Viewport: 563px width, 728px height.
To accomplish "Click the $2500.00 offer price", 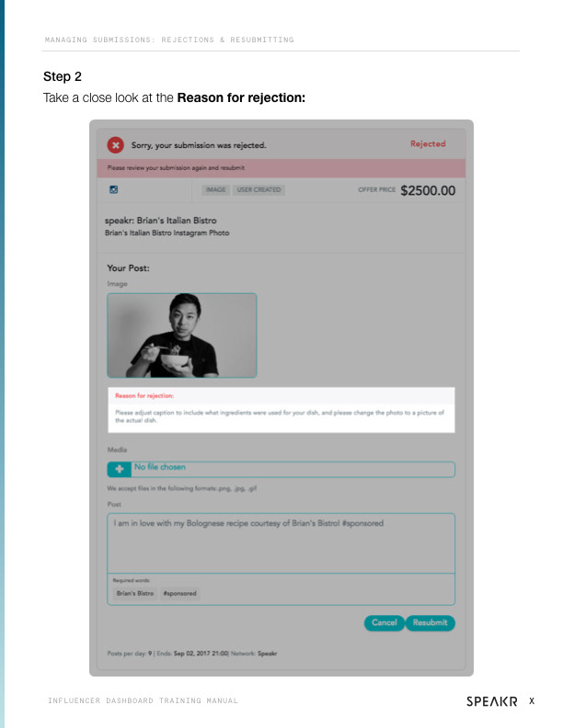I will point(428,190).
